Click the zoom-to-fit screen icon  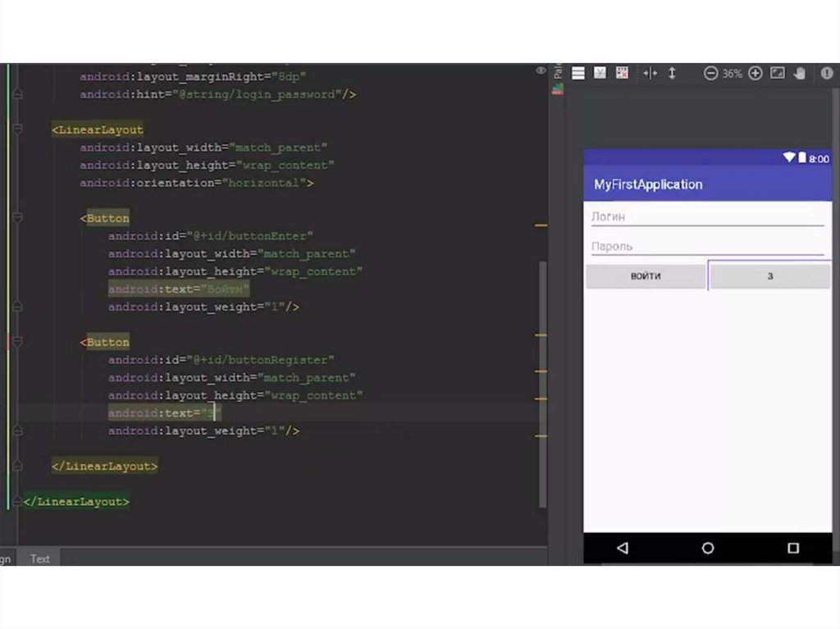pos(778,73)
